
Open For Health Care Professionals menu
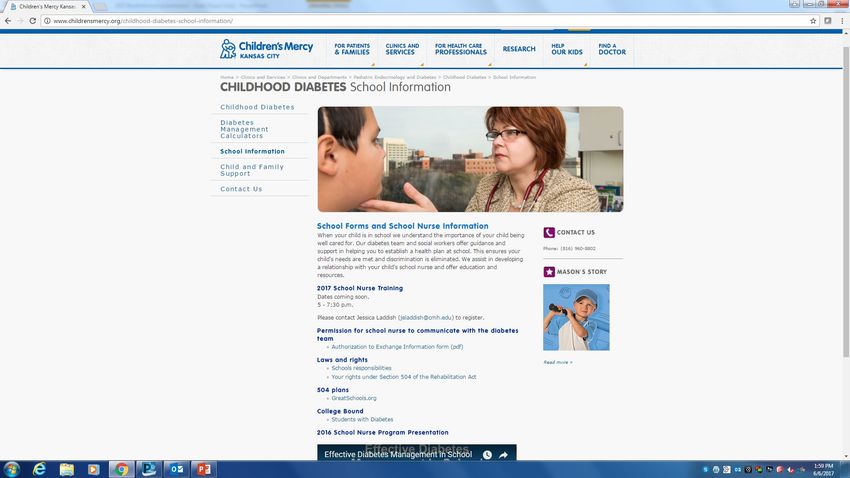click(x=461, y=49)
